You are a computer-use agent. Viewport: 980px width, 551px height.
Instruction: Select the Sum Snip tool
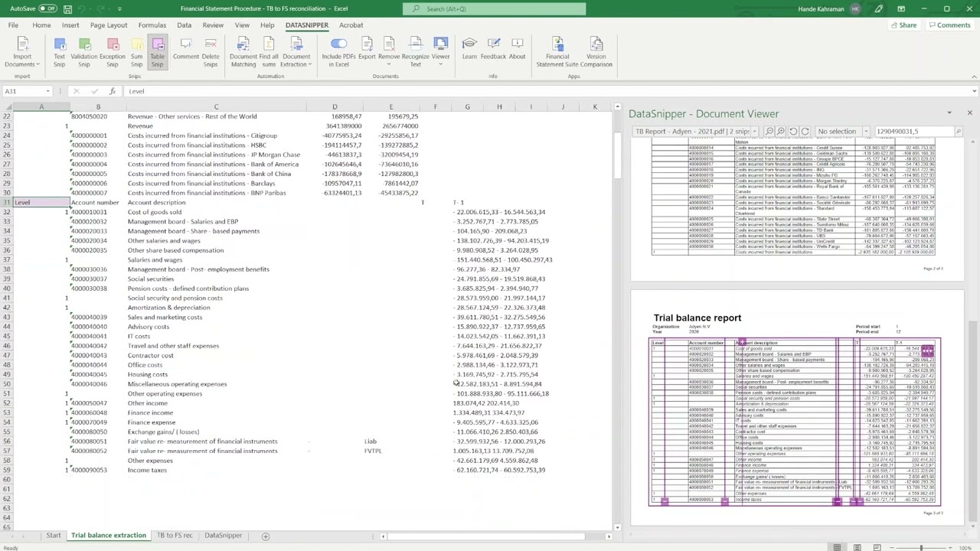tap(136, 52)
